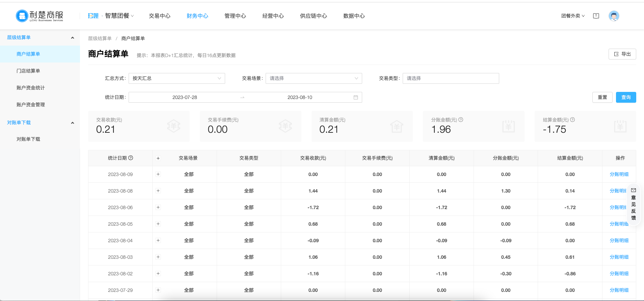Go to 经营中心 in top navigation
The image size is (644, 301).
tap(273, 16)
